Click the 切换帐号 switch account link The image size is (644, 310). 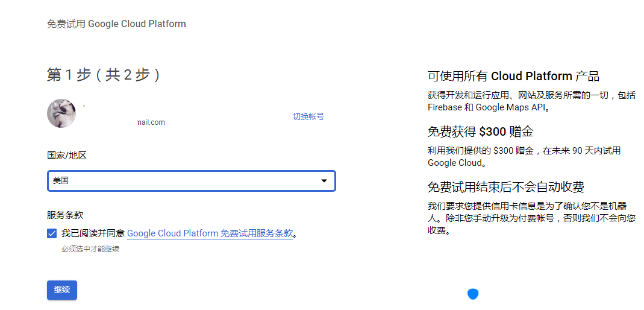pos(308,116)
